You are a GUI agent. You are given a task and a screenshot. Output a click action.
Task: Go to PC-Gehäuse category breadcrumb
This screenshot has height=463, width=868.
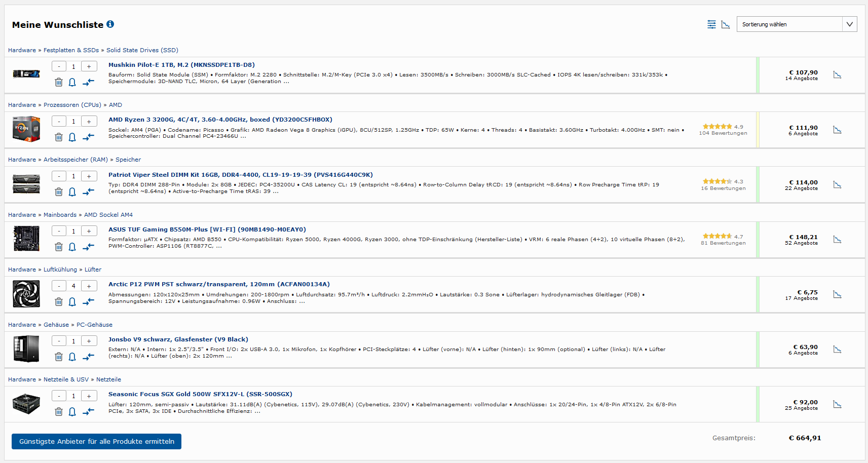tap(94, 325)
